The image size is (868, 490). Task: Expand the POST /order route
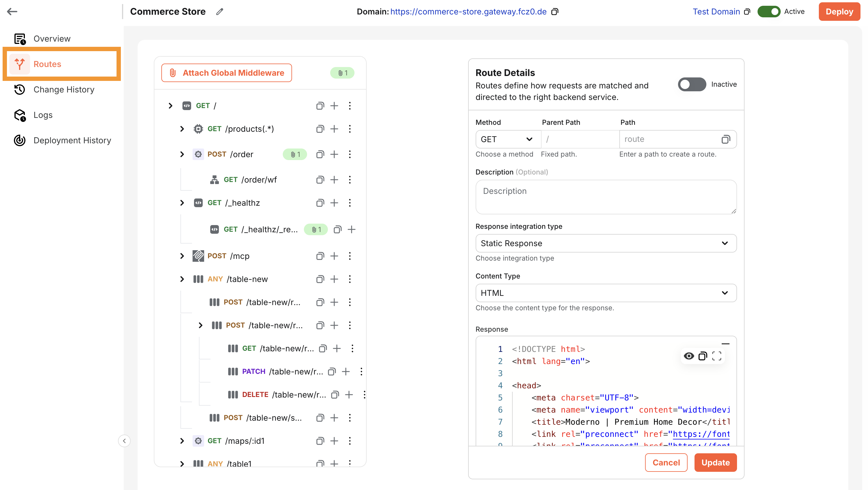click(182, 154)
